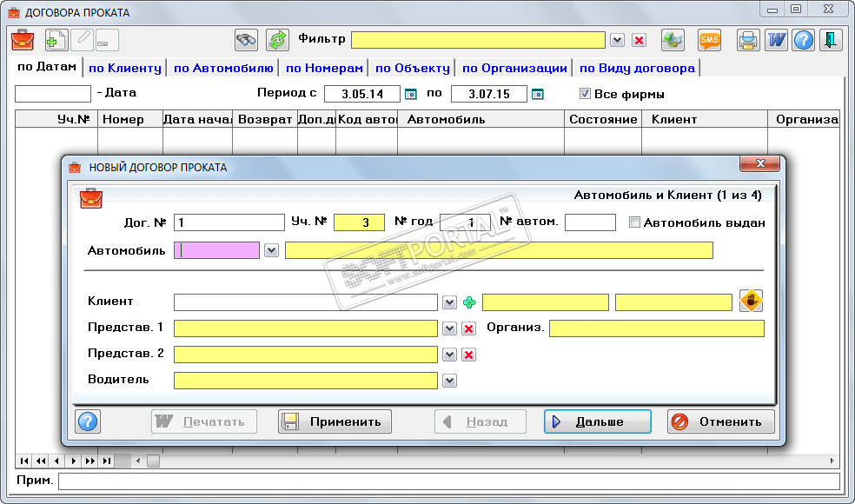
Task: Go to the next record arrow
Action: [74, 461]
